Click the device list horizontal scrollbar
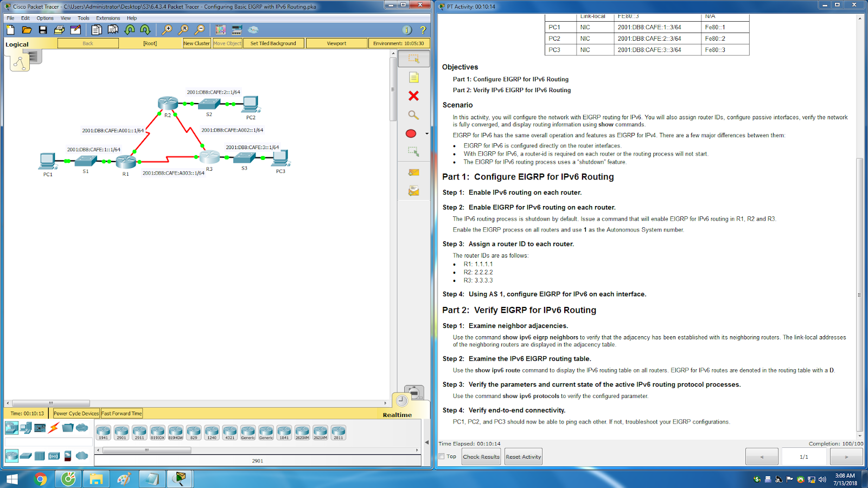Viewport: 868px width, 488px height. [146, 450]
